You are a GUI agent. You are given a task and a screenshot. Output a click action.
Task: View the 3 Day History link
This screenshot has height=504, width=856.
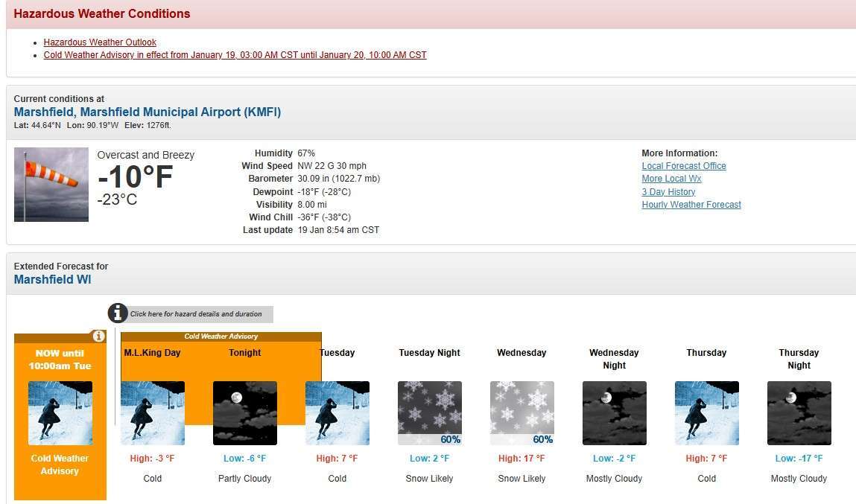pyautogui.click(x=668, y=192)
